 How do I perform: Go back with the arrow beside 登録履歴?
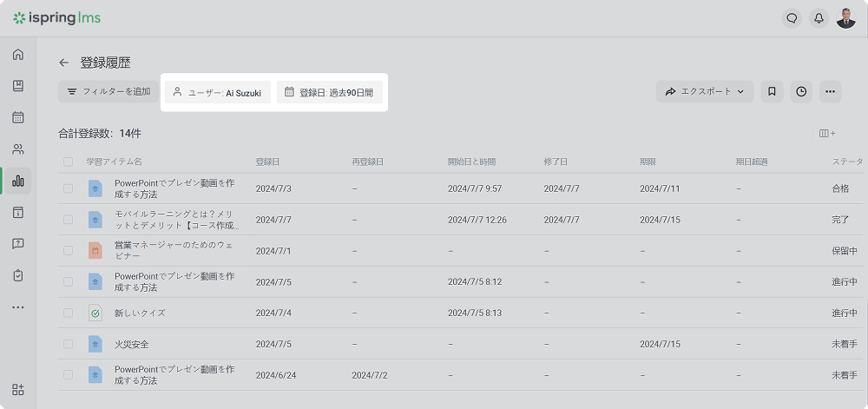click(x=63, y=63)
